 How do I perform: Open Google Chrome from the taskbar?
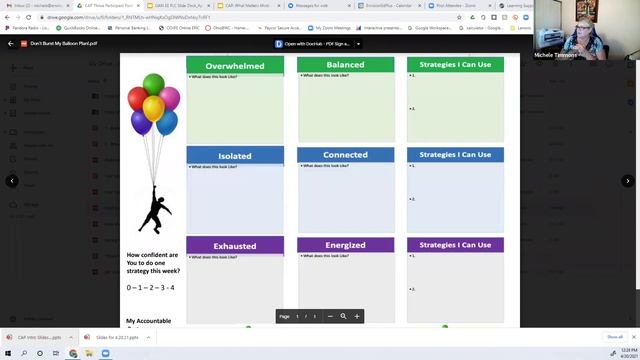click(x=73, y=353)
